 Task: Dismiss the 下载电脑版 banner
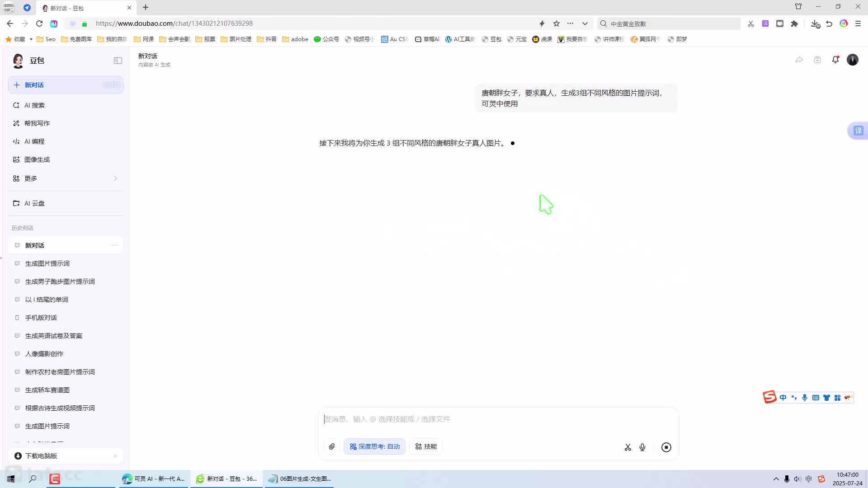(x=115, y=456)
